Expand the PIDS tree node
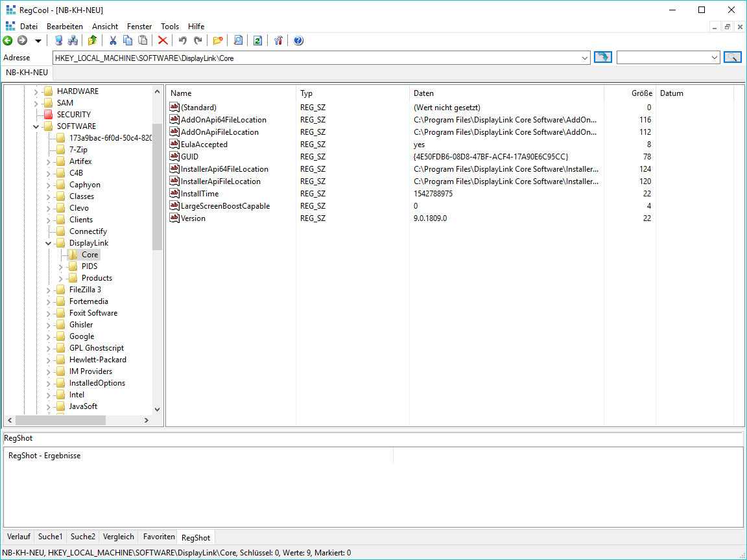The height and width of the screenshot is (560, 747). 61,266
